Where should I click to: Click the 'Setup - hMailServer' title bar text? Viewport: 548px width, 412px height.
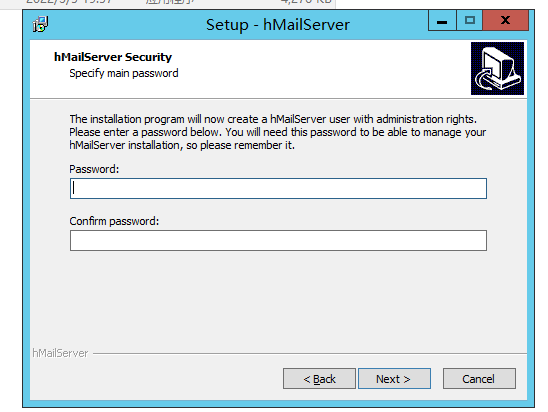277,25
